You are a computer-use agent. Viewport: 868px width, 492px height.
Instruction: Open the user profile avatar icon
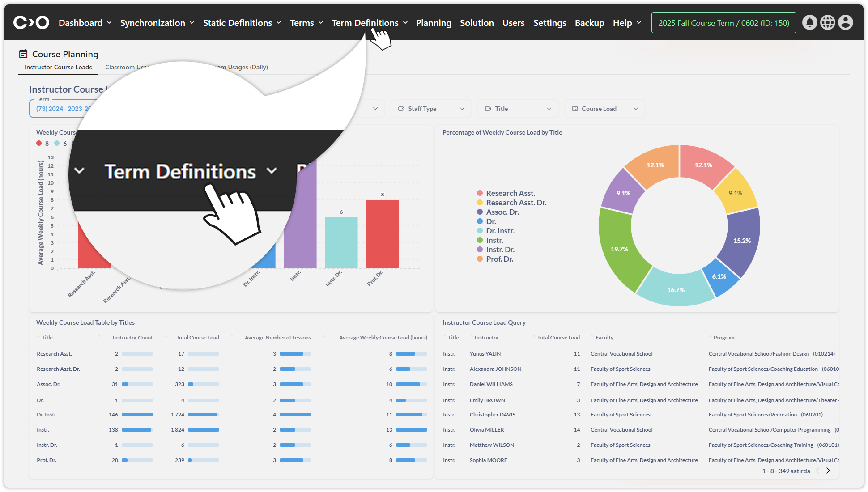(x=845, y=22)
